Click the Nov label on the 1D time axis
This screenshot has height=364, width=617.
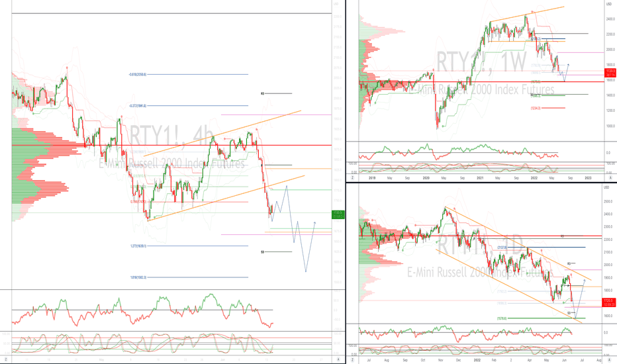click(441, 360)
